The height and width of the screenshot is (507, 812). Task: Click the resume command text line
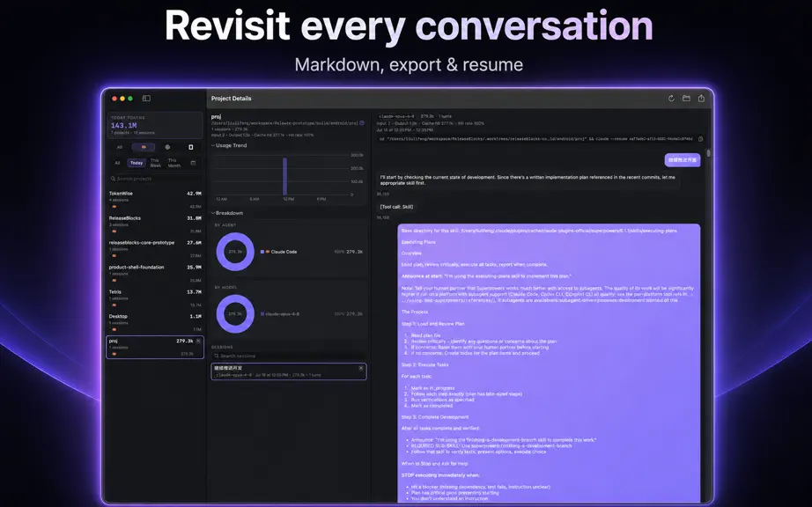pyautogui.click(x=536, y=139)
